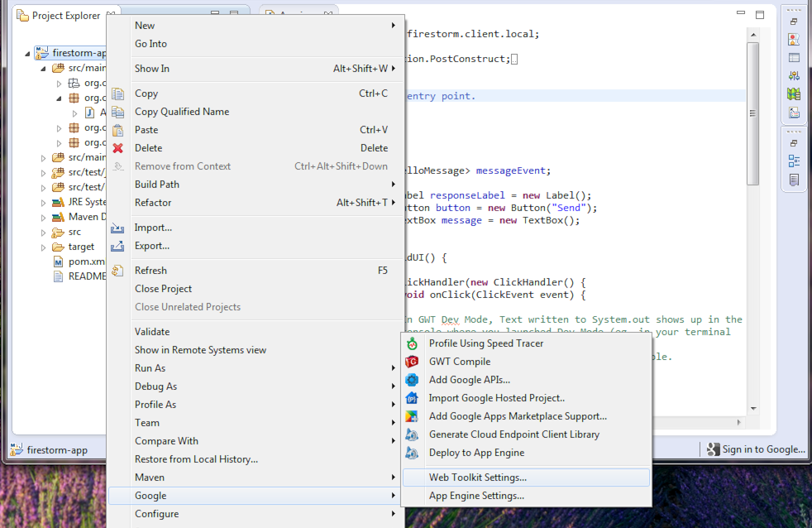
Task: Click the editor scrollbar up arrow
Action: click(753, 35)
